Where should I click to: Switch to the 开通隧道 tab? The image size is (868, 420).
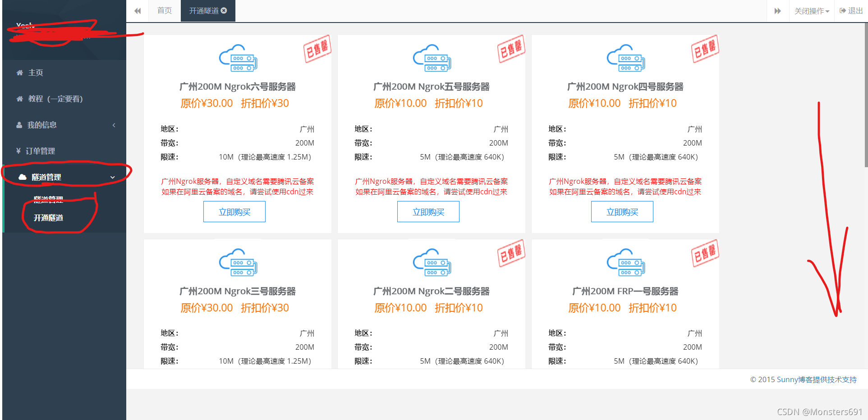click(208, 11)
